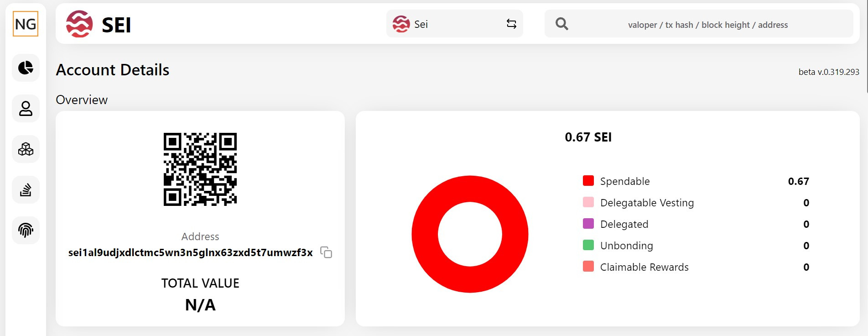Click the "Delegatable Vesting" legend label

(647, 203)
